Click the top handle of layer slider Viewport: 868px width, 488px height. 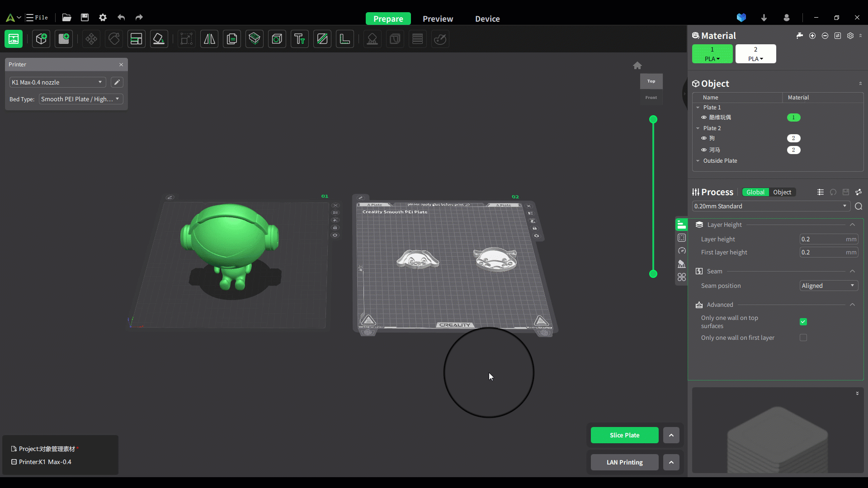tap(653, 119)
